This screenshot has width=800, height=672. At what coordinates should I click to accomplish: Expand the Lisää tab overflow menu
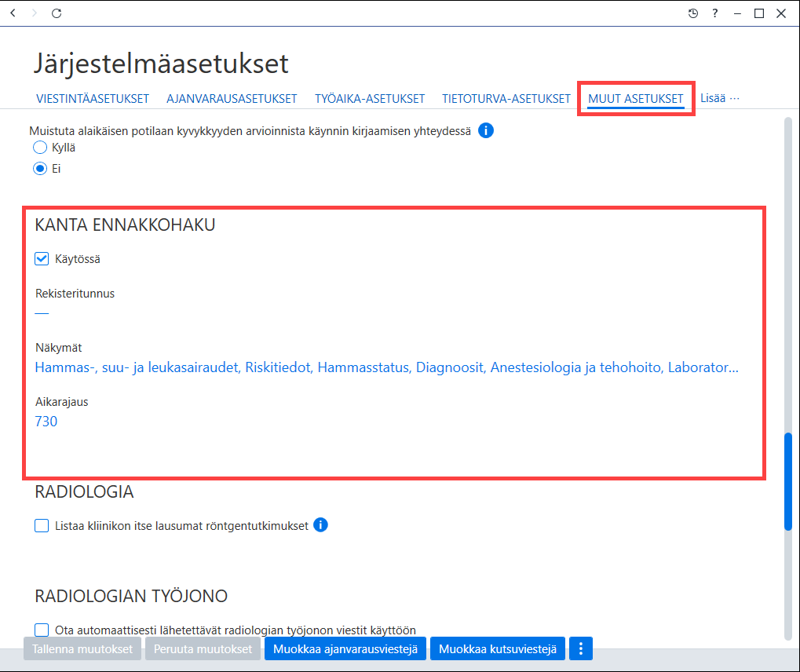tap(719, 98)
